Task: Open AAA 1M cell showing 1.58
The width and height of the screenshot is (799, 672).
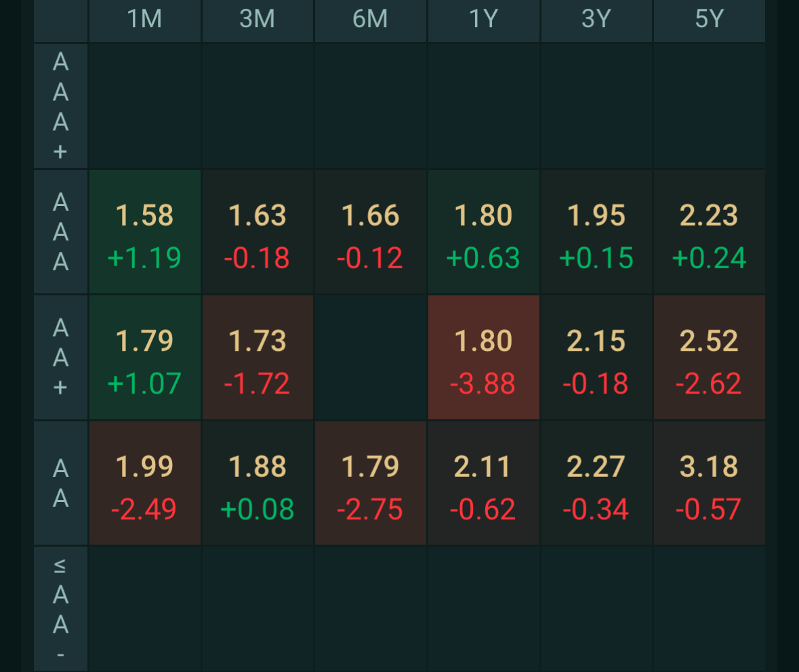Action: coord(144,232)
